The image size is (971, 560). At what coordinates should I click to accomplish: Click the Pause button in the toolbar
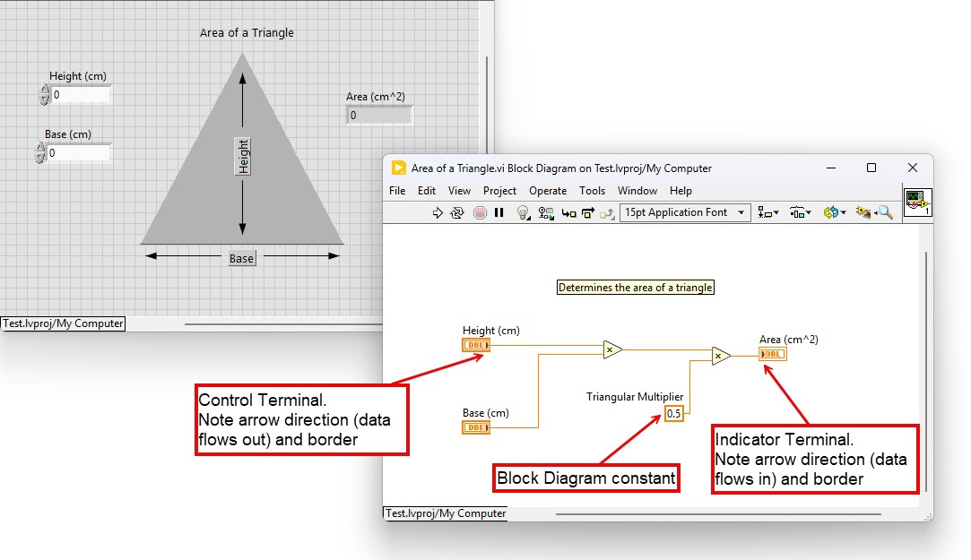click(x=499, y=213)
